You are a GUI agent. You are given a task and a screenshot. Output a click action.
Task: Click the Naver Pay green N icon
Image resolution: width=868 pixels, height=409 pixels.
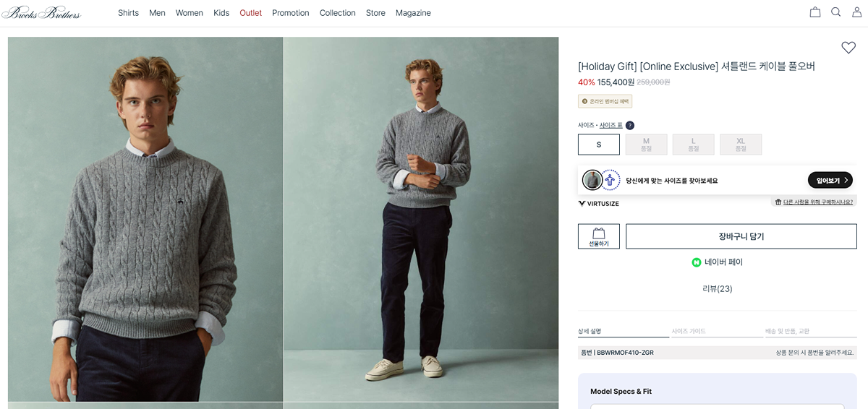(697, 262)
